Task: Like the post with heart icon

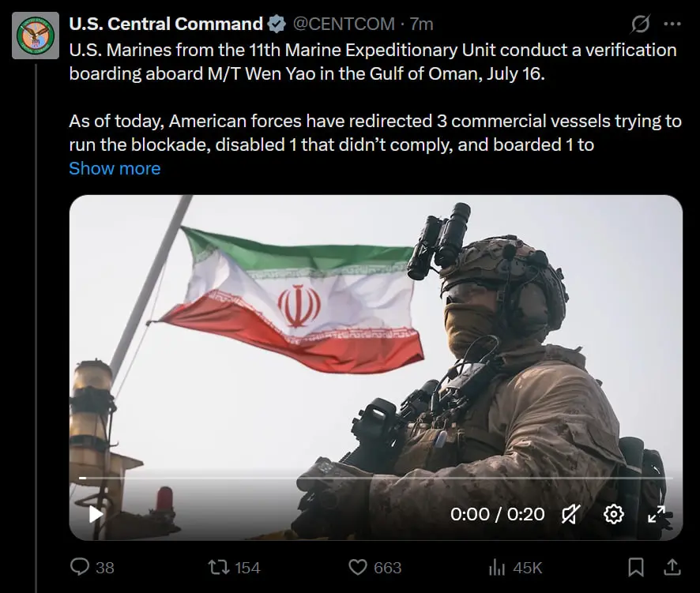Action: 358,567
